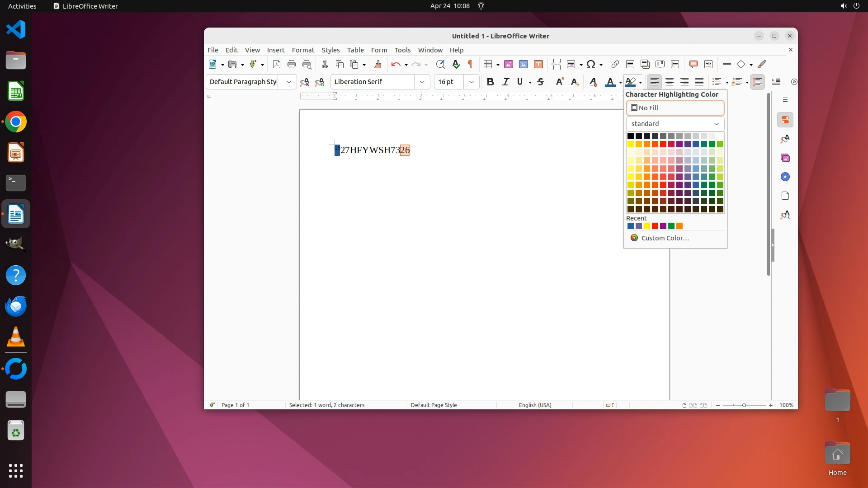Viewport: 868px width, 488px height.
Task: Expand the font size dropdown
Action: tap(472, 82)
